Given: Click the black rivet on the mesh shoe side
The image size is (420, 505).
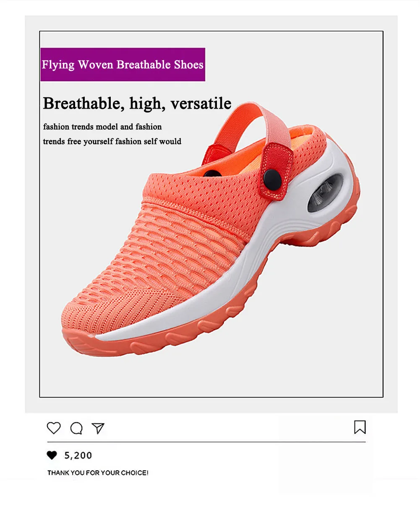Looking at the screenshot, I should pos(213,175).
